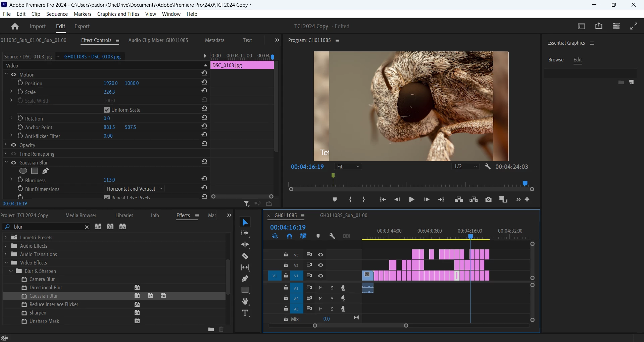The image size is (644, 342).
Task: Hide video track V3 output
Action: (320, 255)
